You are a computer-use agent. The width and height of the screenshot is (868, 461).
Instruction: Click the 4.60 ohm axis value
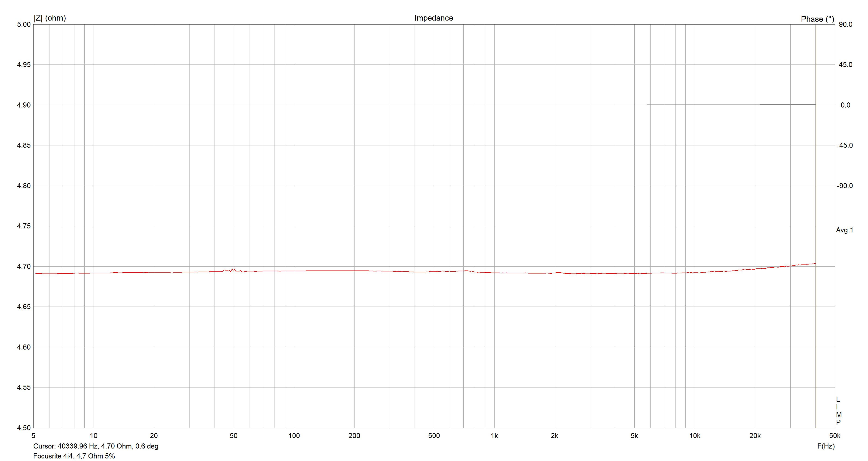pyautogui.click(x=24, y=347)
